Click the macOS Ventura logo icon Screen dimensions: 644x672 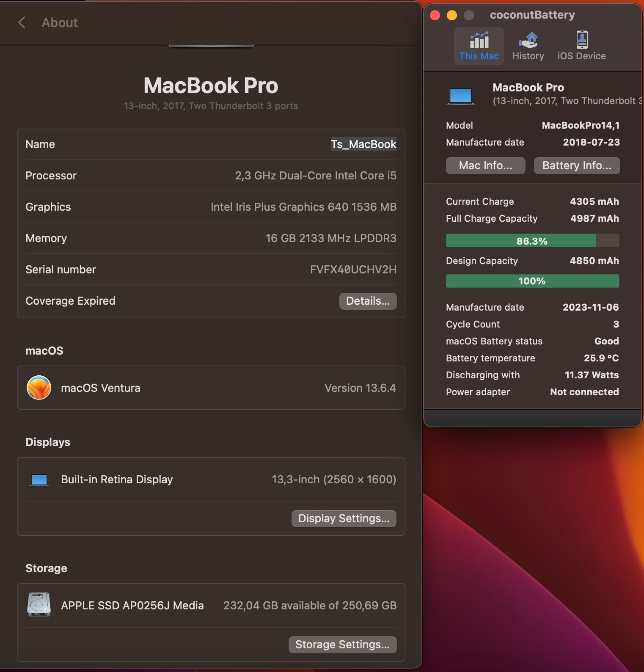(x=39, y=388)
